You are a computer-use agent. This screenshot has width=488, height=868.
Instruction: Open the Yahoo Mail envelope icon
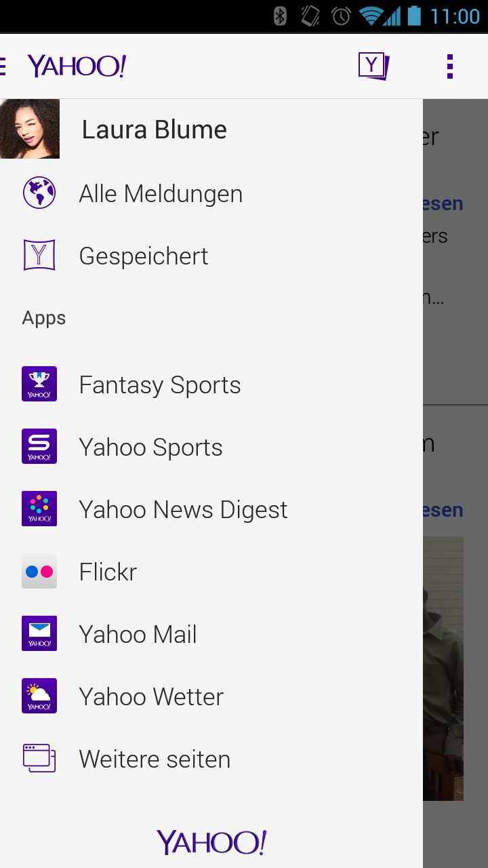[39, 633]
